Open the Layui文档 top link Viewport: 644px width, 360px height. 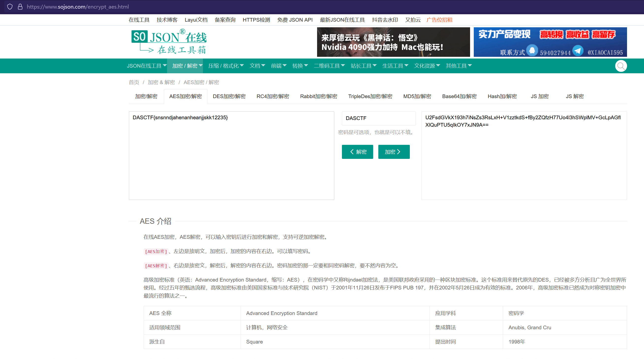pos(196,20)
